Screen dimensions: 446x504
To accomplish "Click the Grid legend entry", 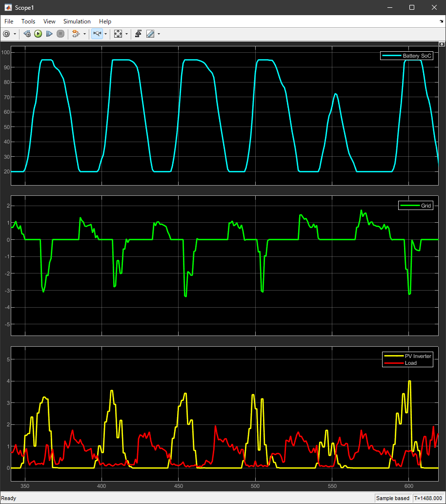I will (426, 206).
